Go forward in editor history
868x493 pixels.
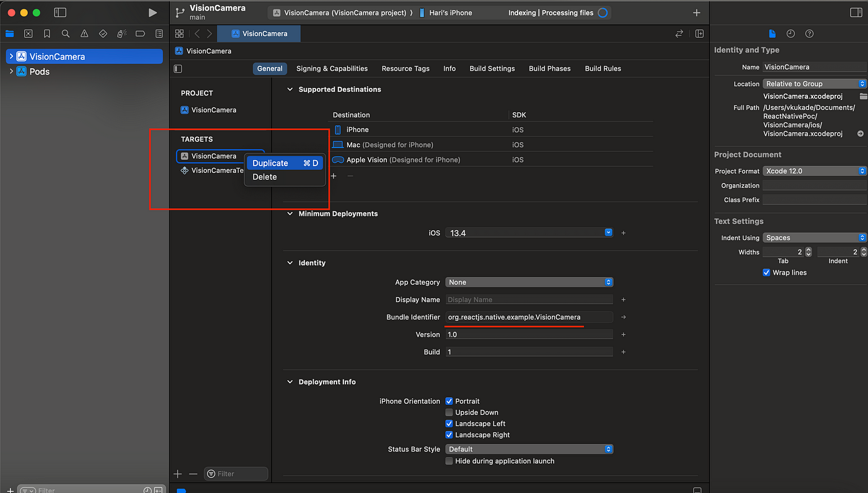point(210,33)
